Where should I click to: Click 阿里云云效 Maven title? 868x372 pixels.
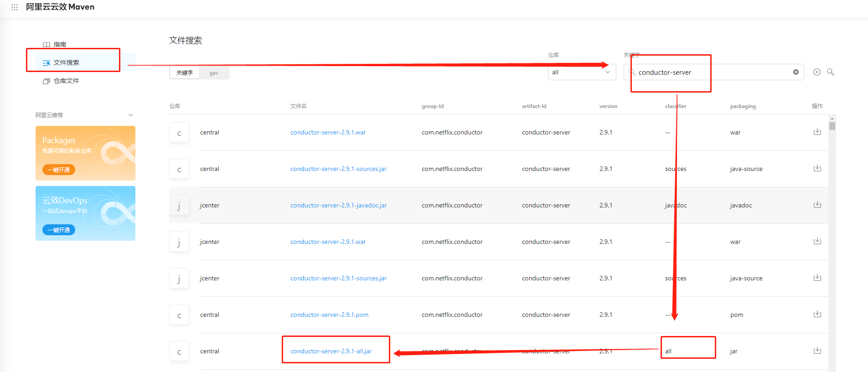(60, 7)
